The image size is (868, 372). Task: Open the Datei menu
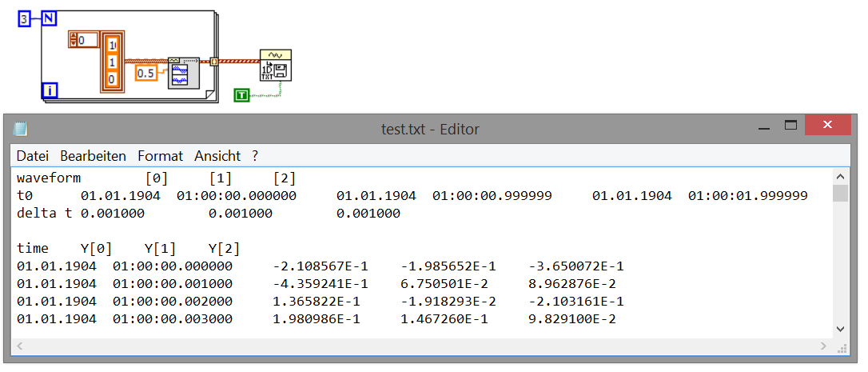pyautogui.click(x=33, y=156)
